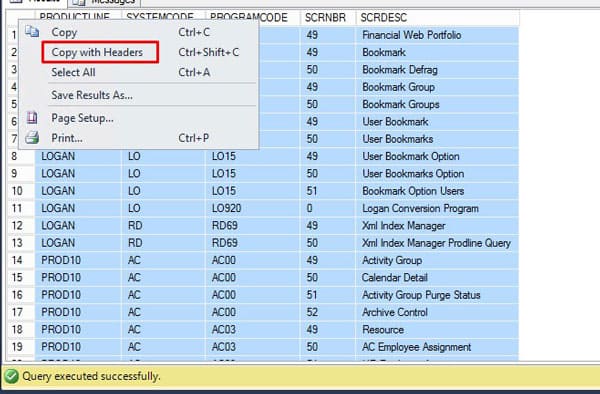Click 'LOGAN' cell in row 13
This screenshot has height=394, width=600.
[x=78, y=243]
